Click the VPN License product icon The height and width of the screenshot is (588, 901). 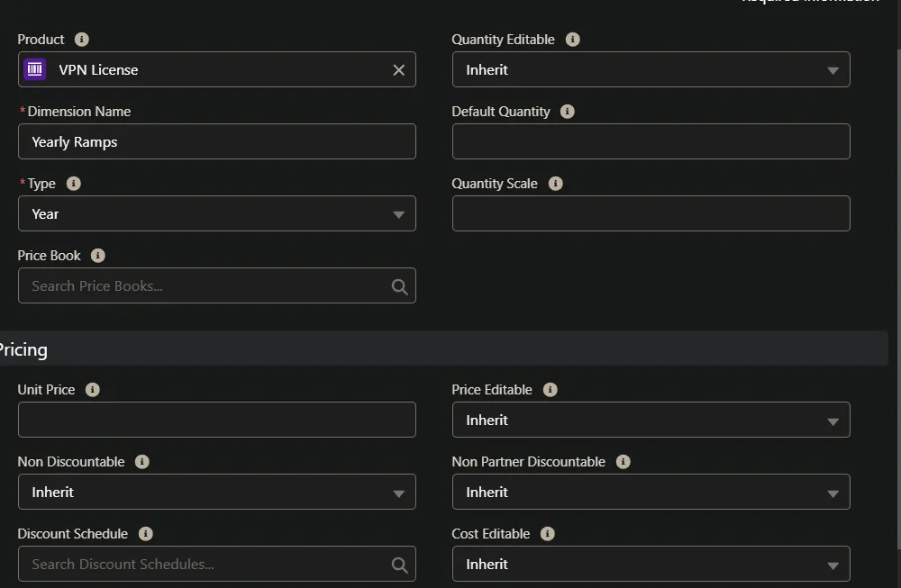tap(34, 69)
